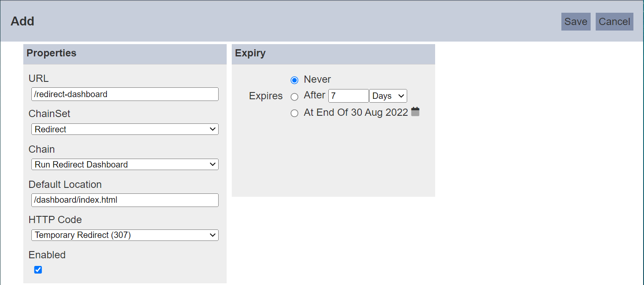Click the Default Location input field
644x285 pixels.
(125, 200)
